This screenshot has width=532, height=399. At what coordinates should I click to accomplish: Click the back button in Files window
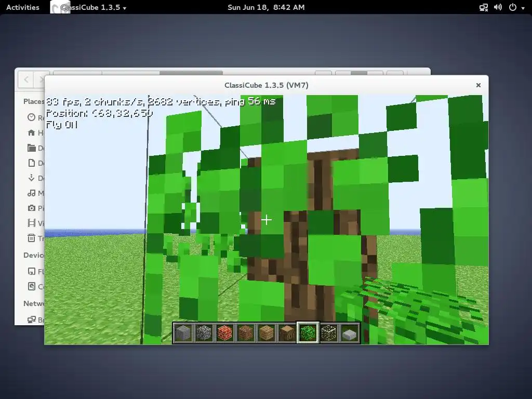click(26, 79)
